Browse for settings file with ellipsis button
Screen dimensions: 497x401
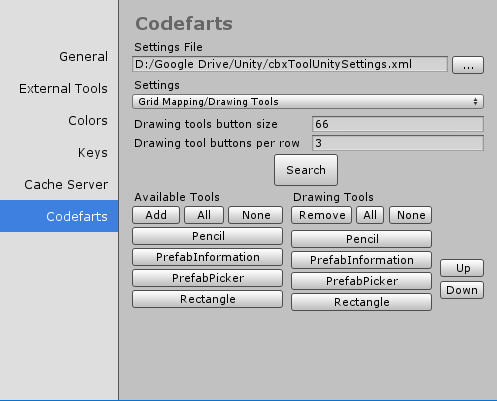468,65
